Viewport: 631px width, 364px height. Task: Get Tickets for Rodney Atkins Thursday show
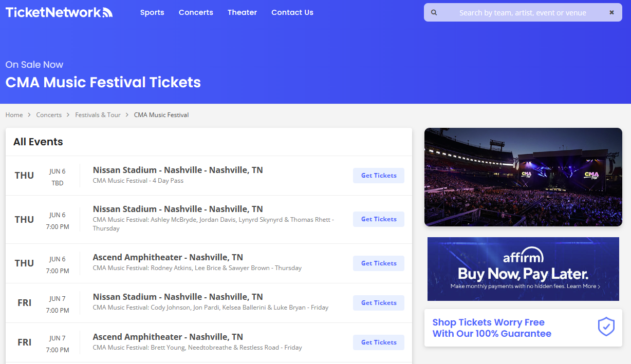(379, 263)
